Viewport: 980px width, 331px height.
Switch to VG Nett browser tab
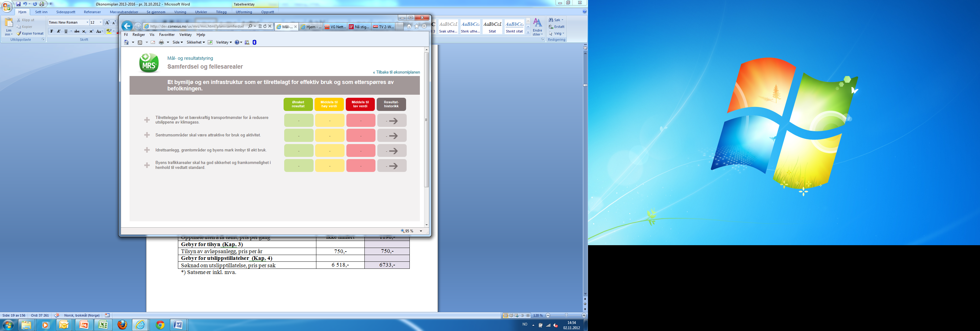pos(335,27)
